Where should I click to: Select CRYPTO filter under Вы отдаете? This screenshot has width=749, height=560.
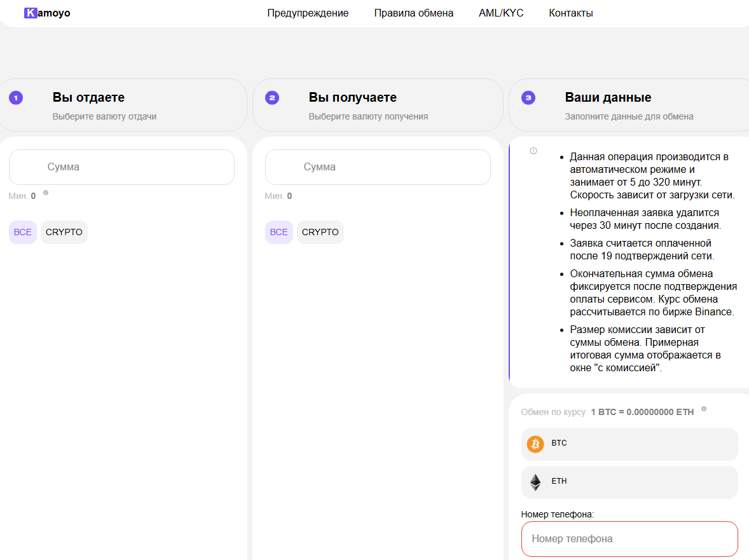point(64,232)
